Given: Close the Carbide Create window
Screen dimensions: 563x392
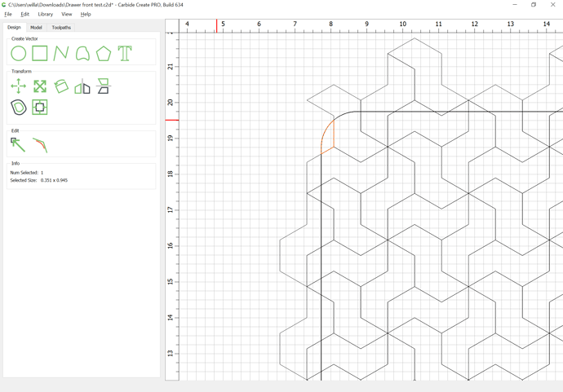Looking at the screenshot, I should coord(553,5).
